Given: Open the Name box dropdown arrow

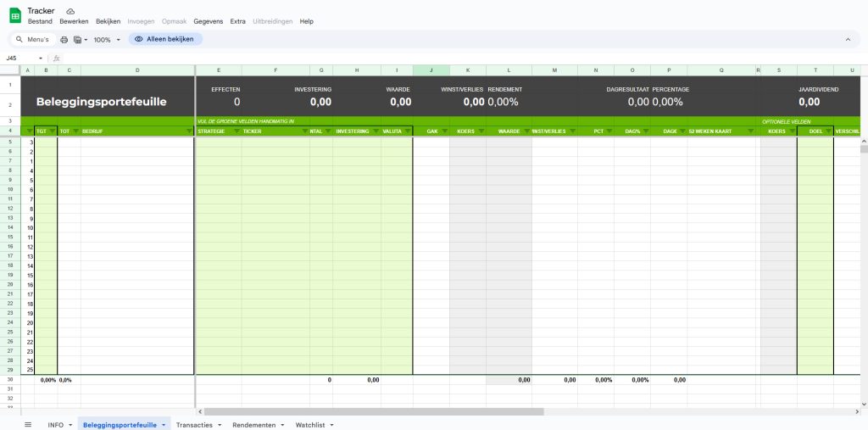Looking at the screenshot, I should point(44,59).
